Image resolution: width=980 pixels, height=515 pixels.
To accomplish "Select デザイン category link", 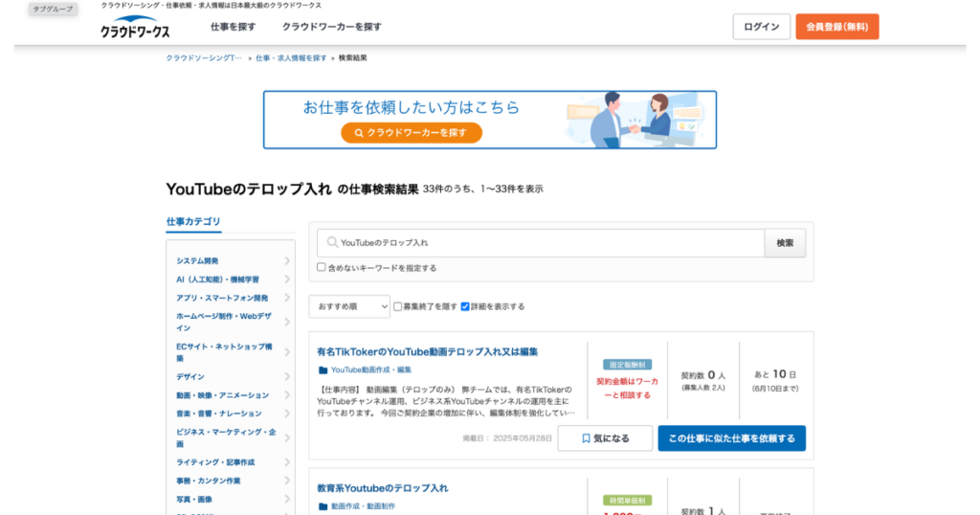I will [x=190, y=377].
